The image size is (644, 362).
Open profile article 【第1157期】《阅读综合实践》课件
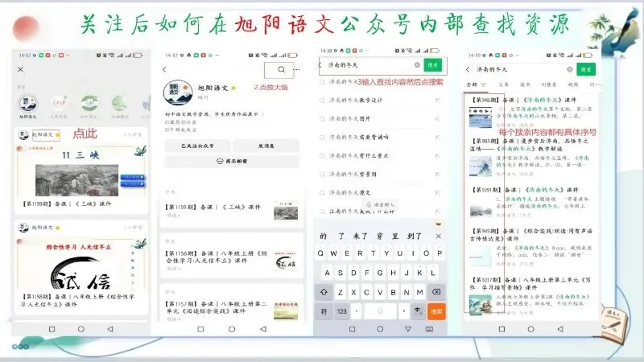[217, 307]
